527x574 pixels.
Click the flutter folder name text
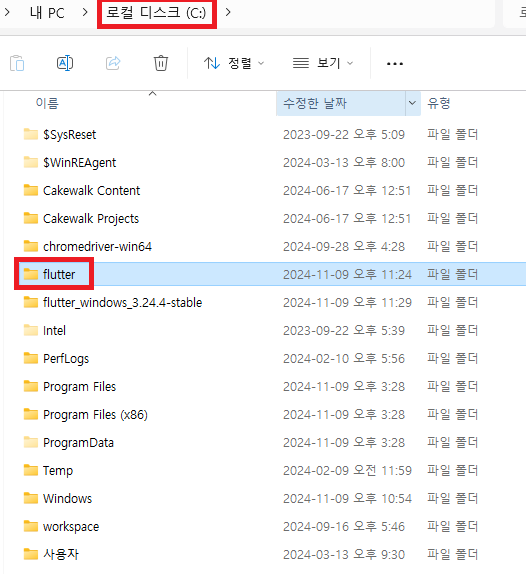(59, 274)
